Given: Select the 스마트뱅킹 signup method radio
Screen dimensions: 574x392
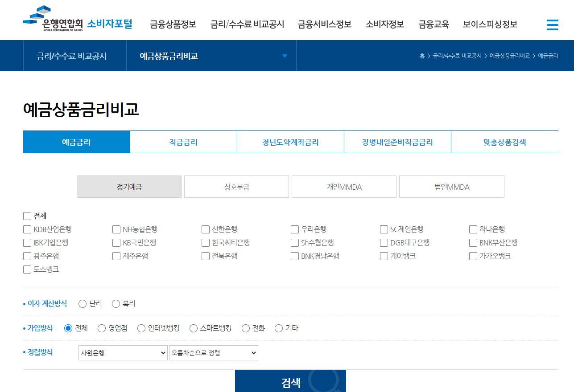Looking at the screenshot, I should click(x=193, y=328).
